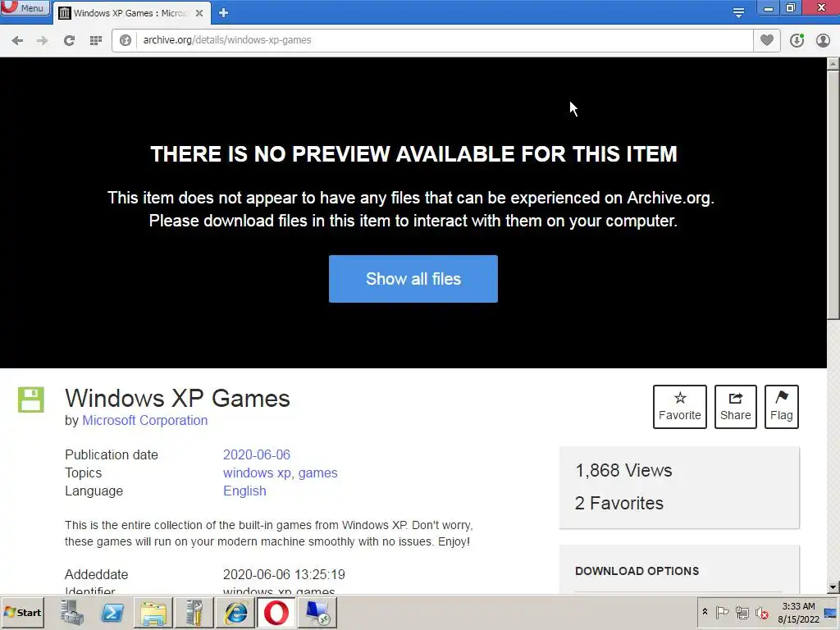The width and height of the screenshot is (840, 630).
Task: Click the Action Center flag tray icon
Action: point(722,612)
